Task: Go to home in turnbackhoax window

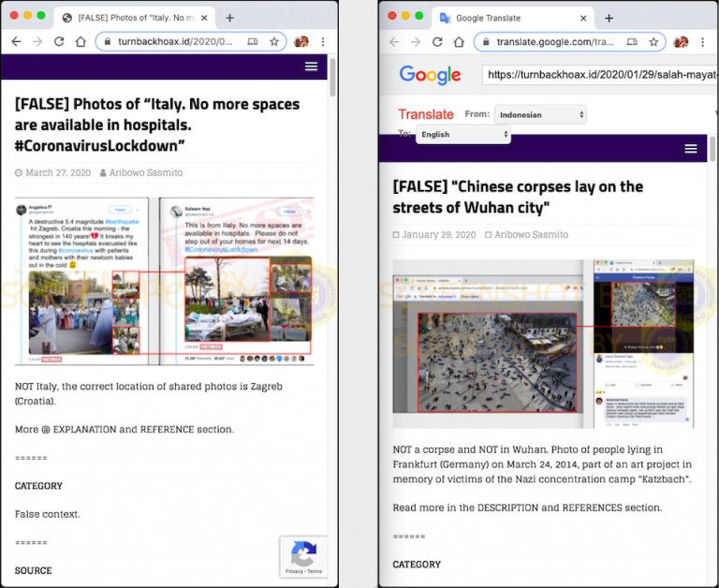Action: click(x=81, y=42)
